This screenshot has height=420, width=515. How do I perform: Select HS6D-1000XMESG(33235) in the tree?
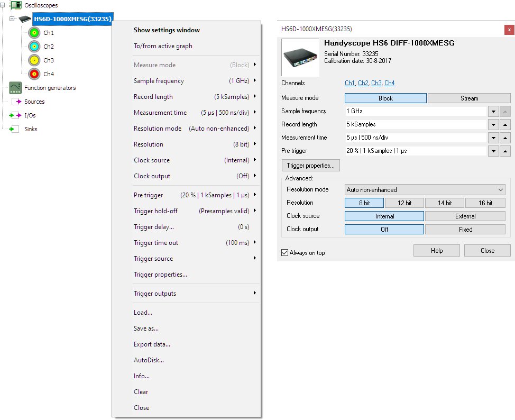(73, 19)
